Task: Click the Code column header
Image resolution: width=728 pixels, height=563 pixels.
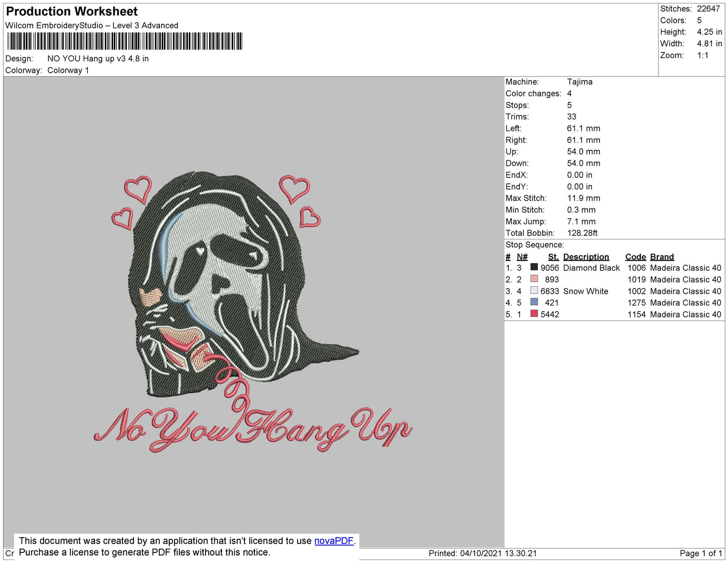Action: (635, 257)
